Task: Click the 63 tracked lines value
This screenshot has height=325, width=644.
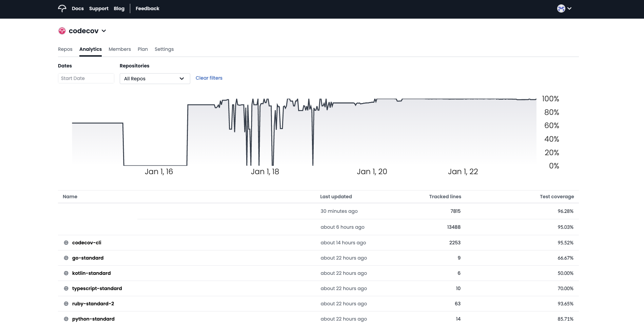Action: click(x=457, y=304)
